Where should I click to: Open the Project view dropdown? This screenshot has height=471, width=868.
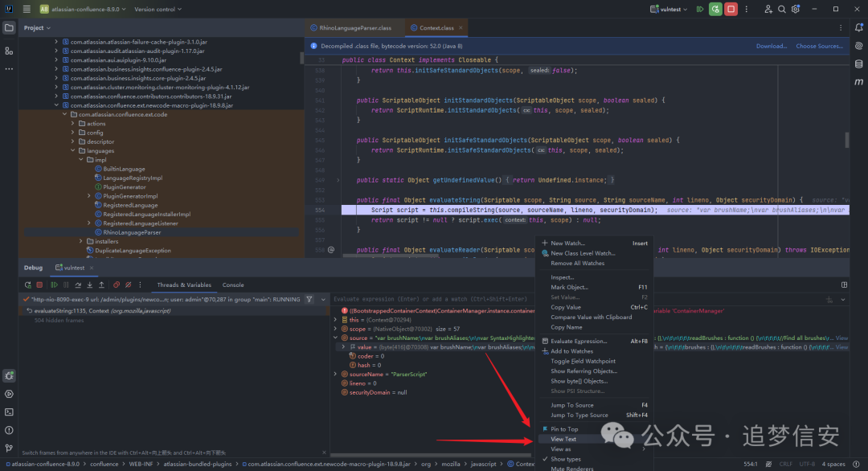(37, 27)
